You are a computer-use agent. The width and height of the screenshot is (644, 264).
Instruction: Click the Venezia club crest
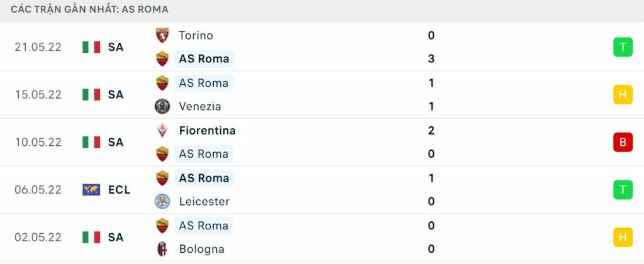tap(162, 106)
